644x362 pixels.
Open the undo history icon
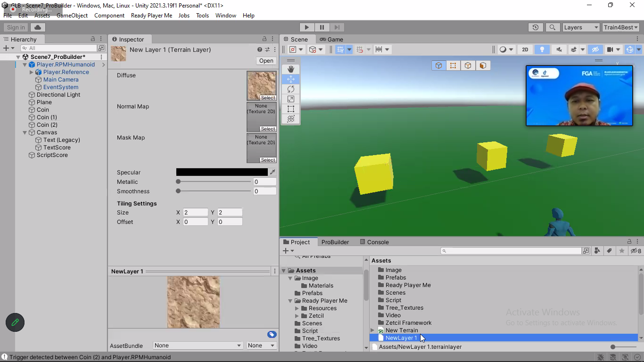coord(535,27)
